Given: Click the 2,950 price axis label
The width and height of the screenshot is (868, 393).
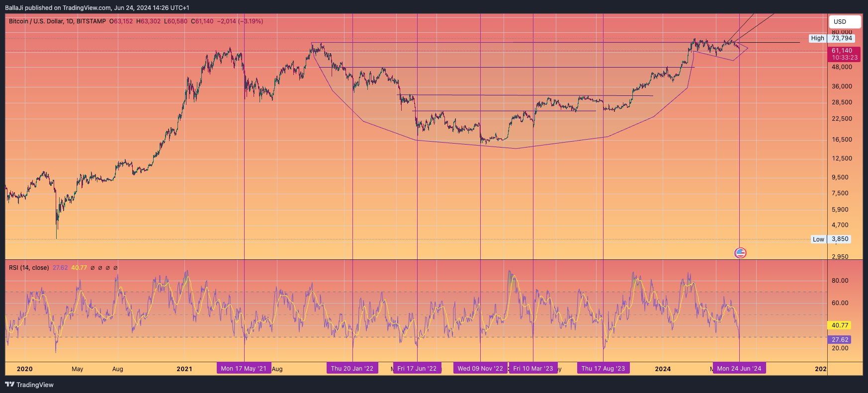Looking at the screenshot, I should [x=840, y=257].
